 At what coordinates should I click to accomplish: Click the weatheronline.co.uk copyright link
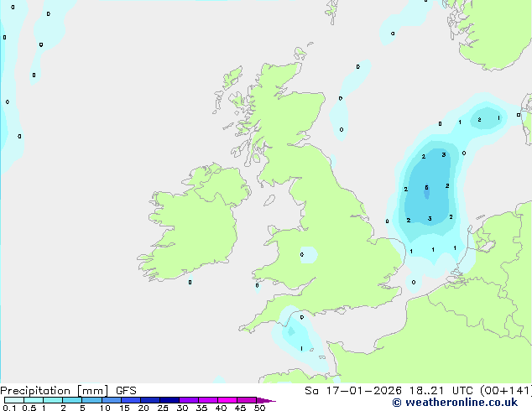point(455,403)
